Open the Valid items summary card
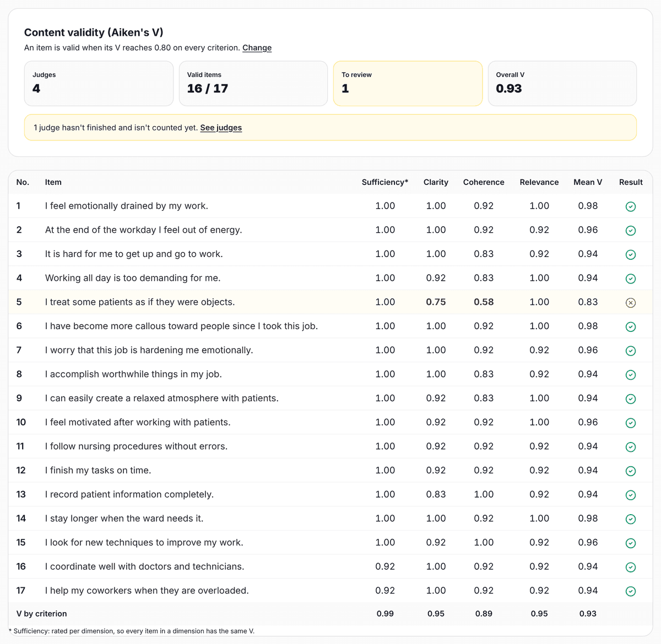Image resolution: width=661 pixels, height=644 pixels. [253, 83]
